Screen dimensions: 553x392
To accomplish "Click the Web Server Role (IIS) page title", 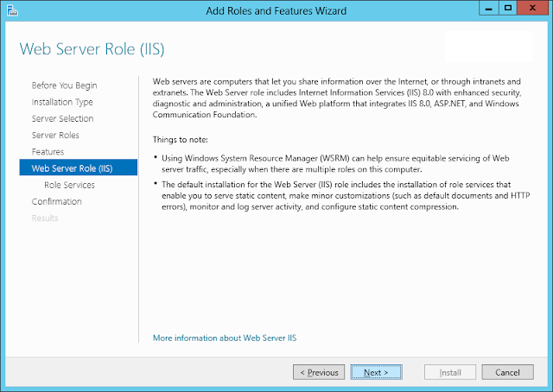I will click(x=92, y=49).
